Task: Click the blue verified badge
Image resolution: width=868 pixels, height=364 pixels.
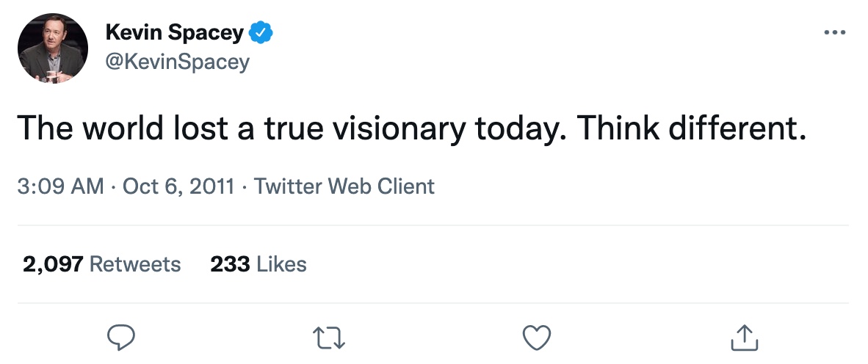Action: coord(261,33)
